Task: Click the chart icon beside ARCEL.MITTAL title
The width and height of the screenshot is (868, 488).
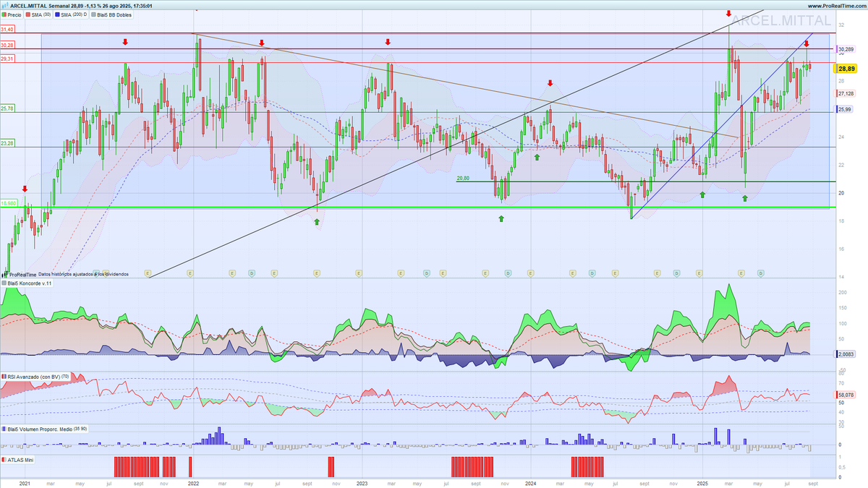Action: pyautogui.click(x=5, y=5)
